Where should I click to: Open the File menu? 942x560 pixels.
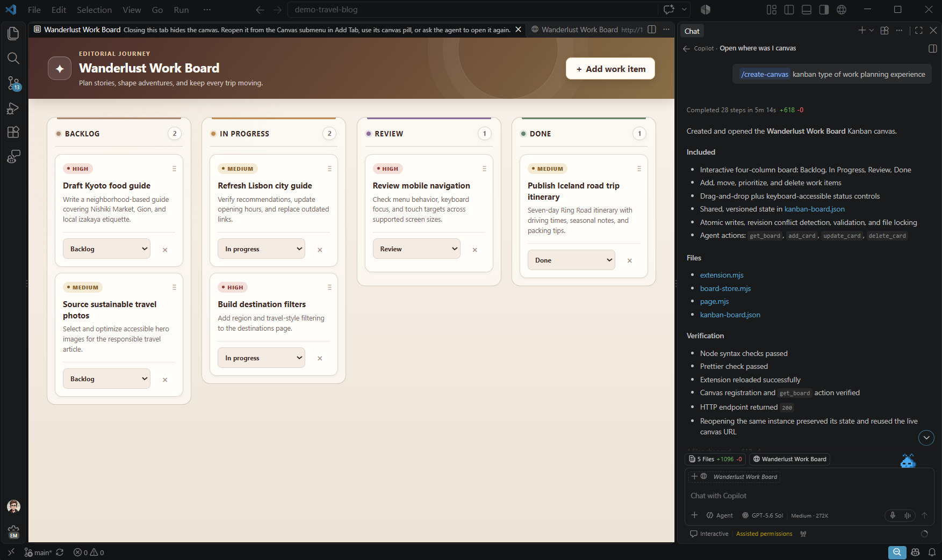coord(34,10)
